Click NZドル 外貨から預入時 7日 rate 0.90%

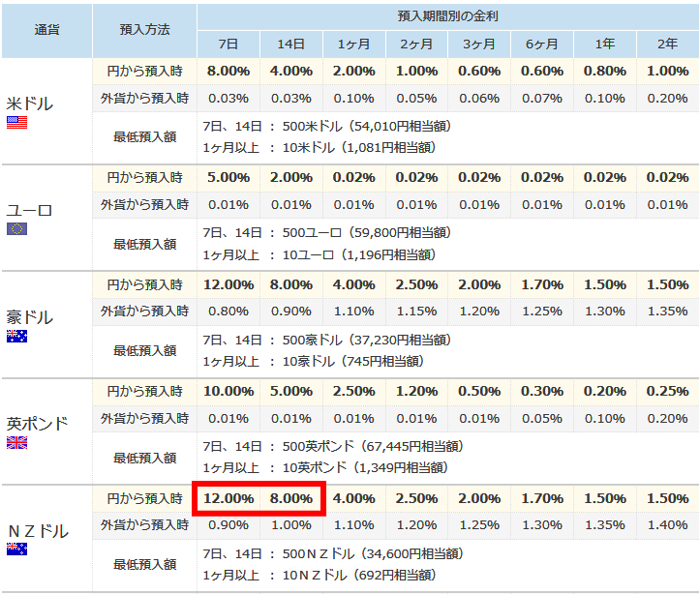click(x=228, y=525)
